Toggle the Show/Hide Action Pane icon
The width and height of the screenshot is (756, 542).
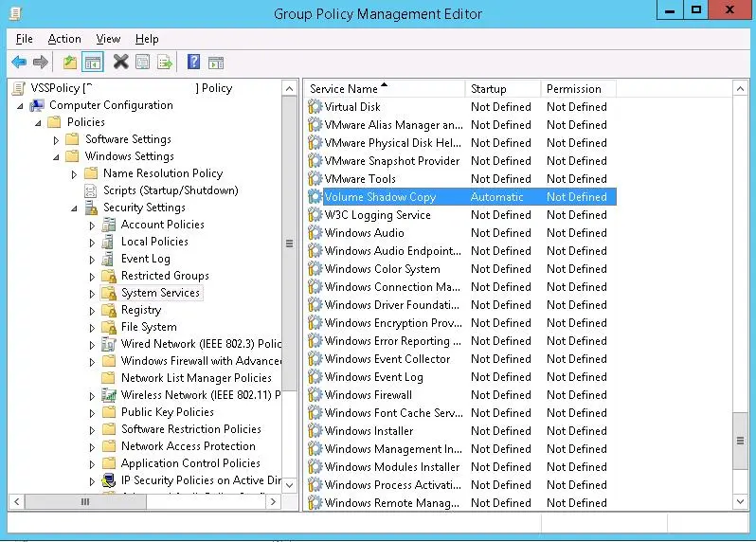tap(216, 63)
